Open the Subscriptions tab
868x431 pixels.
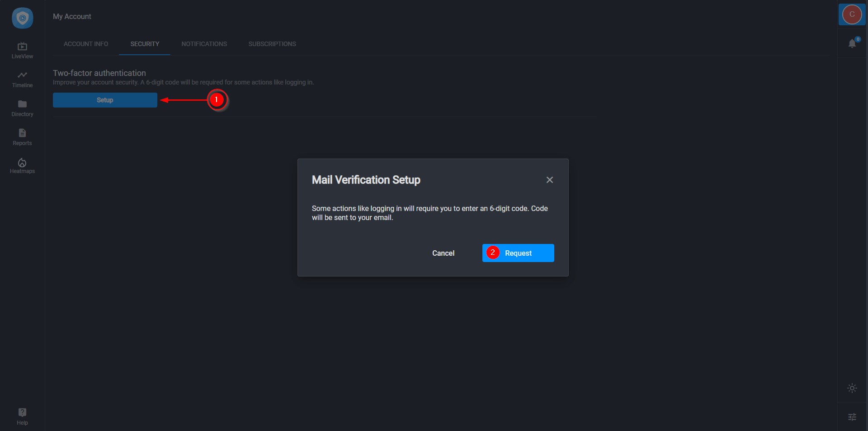272,44
